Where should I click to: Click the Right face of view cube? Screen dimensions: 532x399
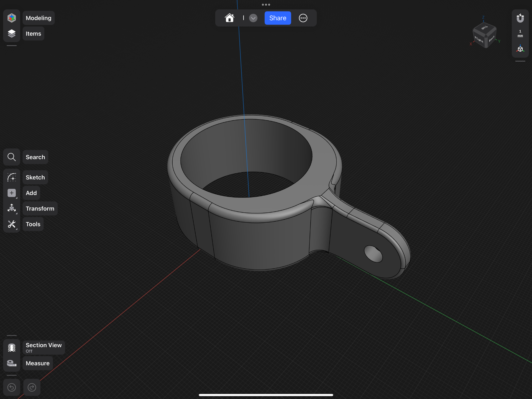(x=479, y=39)
